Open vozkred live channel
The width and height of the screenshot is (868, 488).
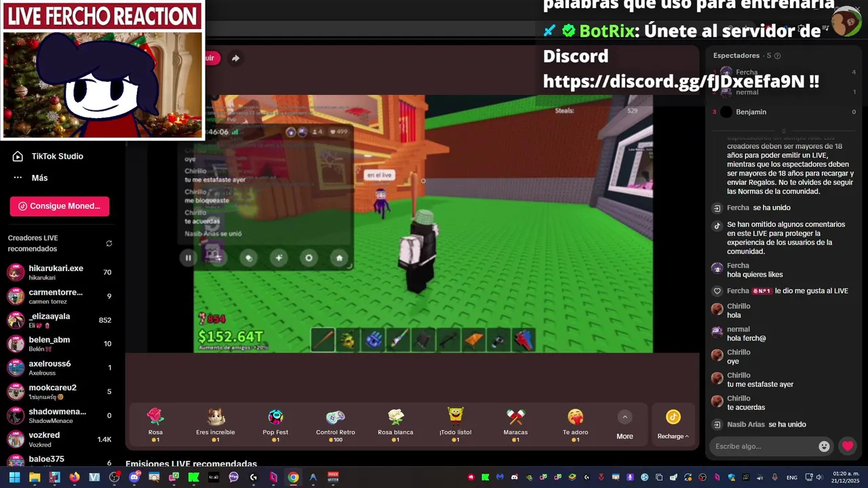(60, 439)
